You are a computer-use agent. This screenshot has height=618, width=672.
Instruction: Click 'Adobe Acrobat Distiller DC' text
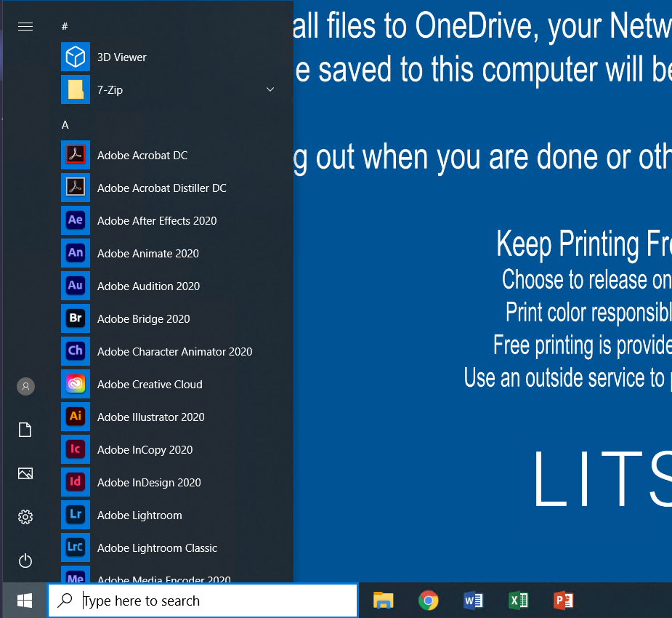(161, 188)
